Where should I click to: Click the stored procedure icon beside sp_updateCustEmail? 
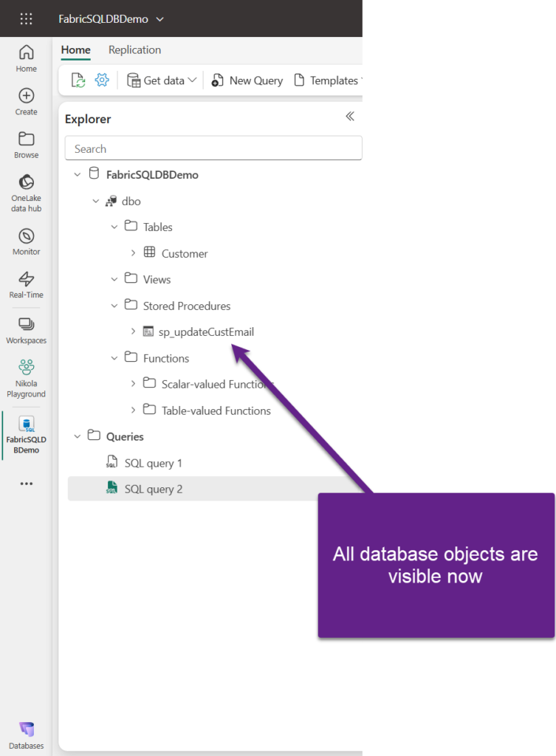pos(148,331)
